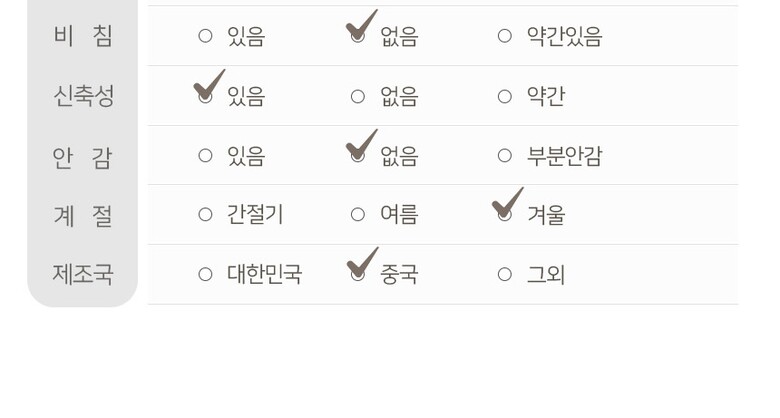Viewport: 780px width, 418px height.
Task: Choose 그외 option for 제조국
Action: point(505,274)
